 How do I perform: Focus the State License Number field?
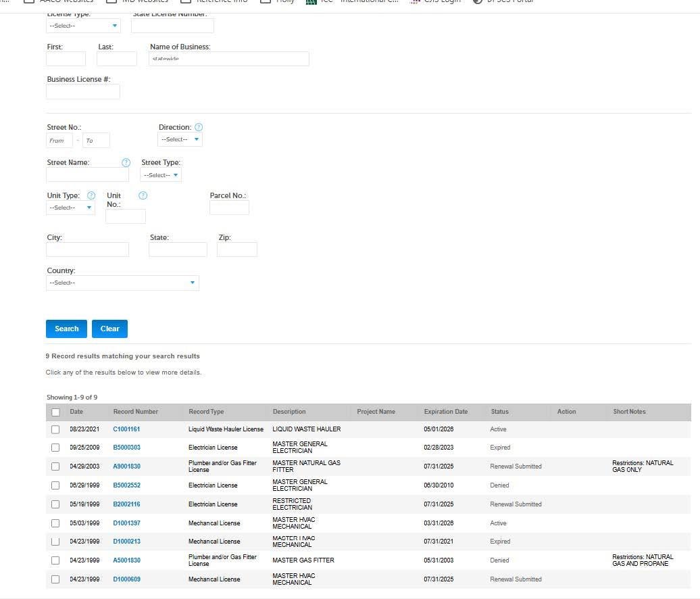(x=172, y=26)
